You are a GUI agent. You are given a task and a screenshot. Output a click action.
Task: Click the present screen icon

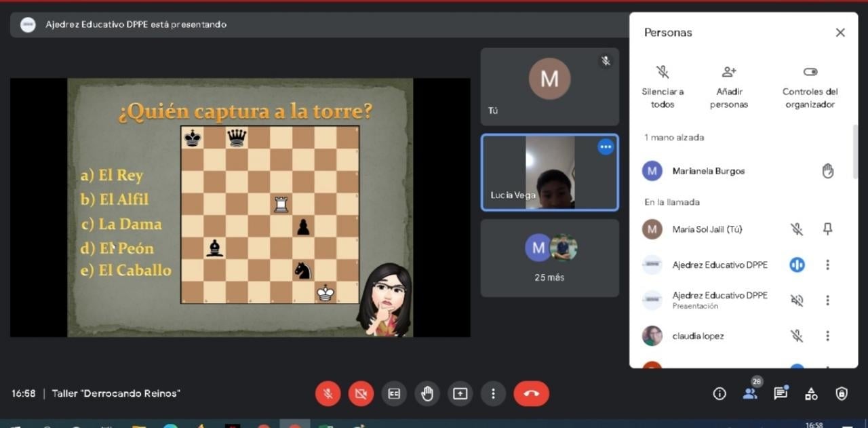pos(460,393)
